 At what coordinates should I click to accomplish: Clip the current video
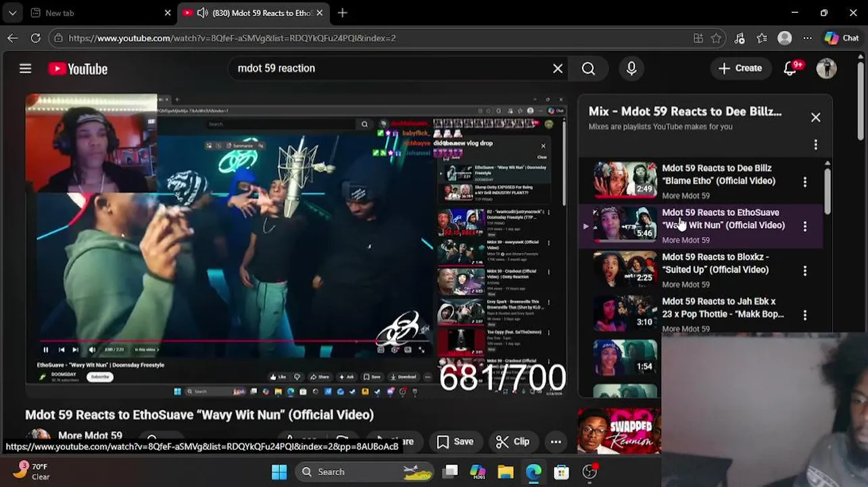(512, 442)
